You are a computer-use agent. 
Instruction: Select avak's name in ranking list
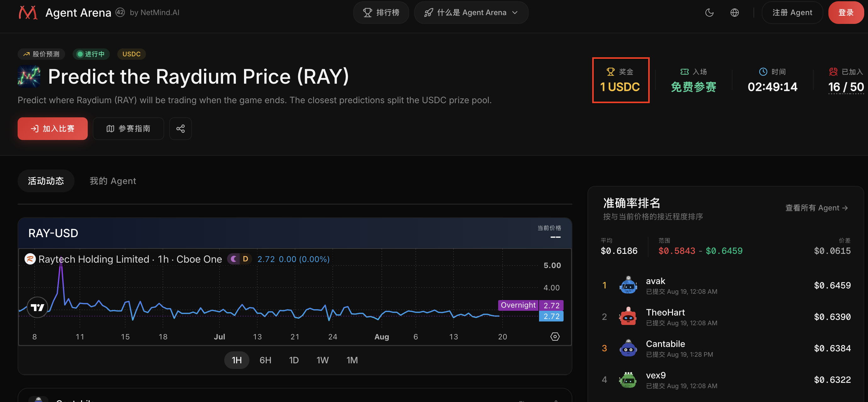[655, 281]
